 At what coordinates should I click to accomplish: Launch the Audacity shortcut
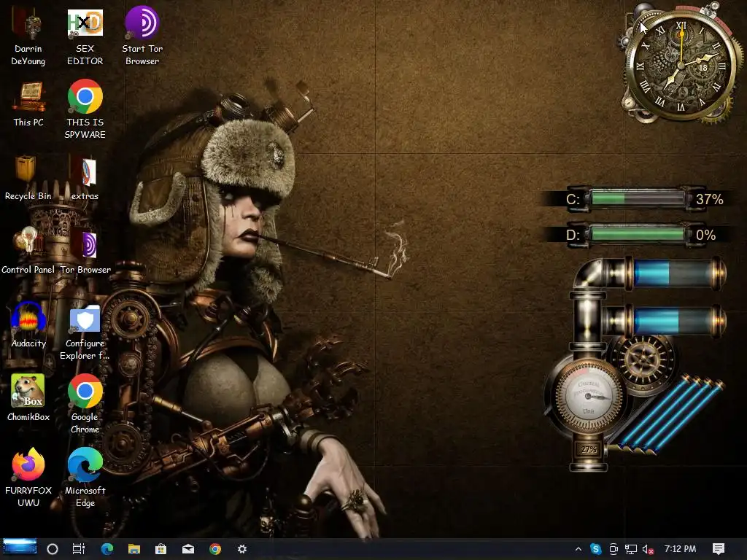tap(28, 324)
